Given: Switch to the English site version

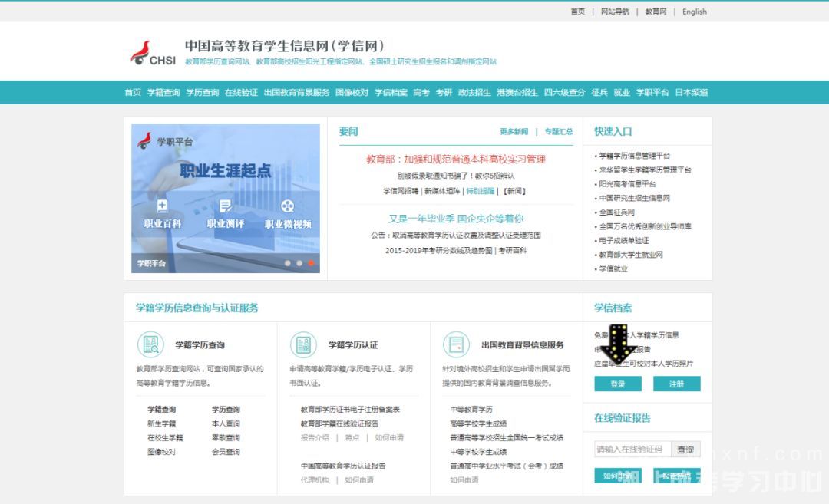Looking at the screenshot, I should [x=695, y=12].
